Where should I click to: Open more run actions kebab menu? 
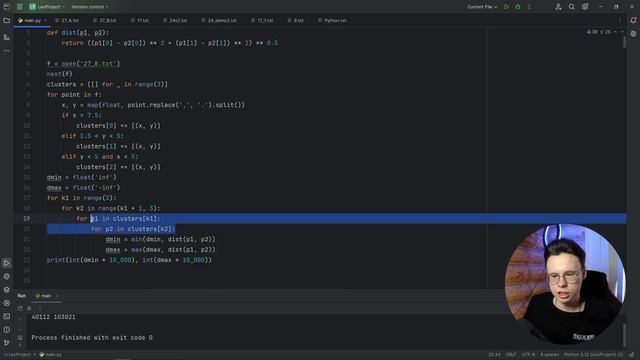[529, 7]
